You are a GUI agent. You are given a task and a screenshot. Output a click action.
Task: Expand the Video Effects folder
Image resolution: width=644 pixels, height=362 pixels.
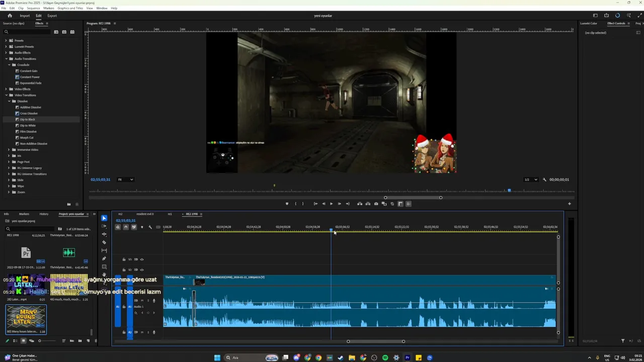pyautogui.click(x=6, y=89)
